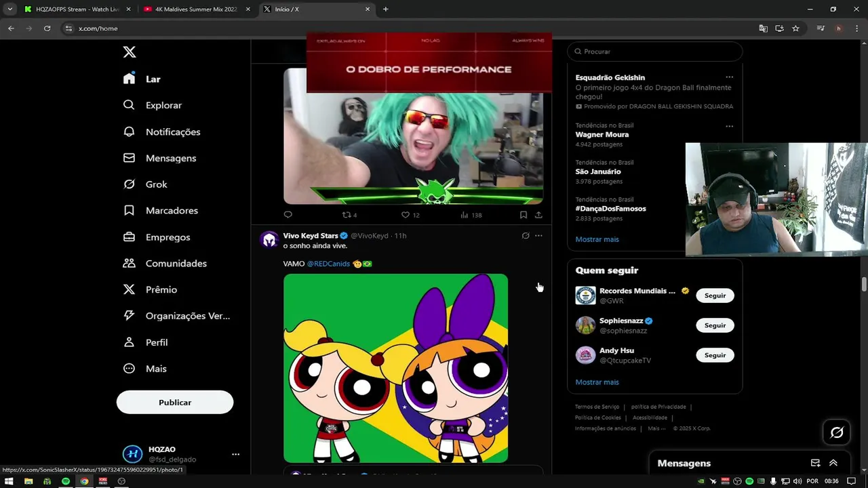Open @REDCanids mention link
The width and height of the screenshot is (868, 488).
(328, 264)
